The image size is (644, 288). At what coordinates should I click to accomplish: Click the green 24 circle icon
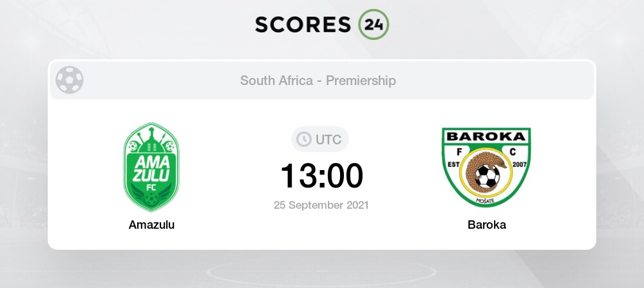(x=374, y=24)
